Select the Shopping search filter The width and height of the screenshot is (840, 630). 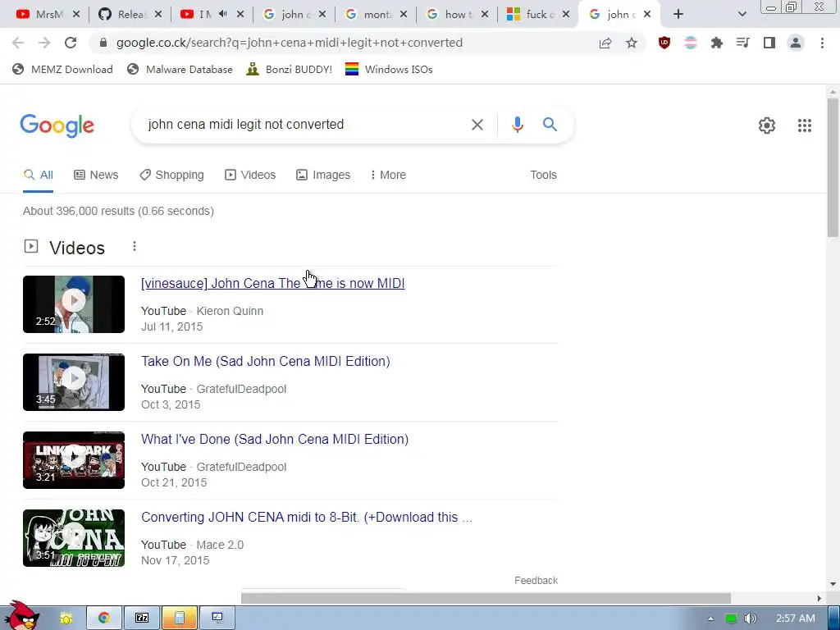pyautogui.click(x=171, y=175)
